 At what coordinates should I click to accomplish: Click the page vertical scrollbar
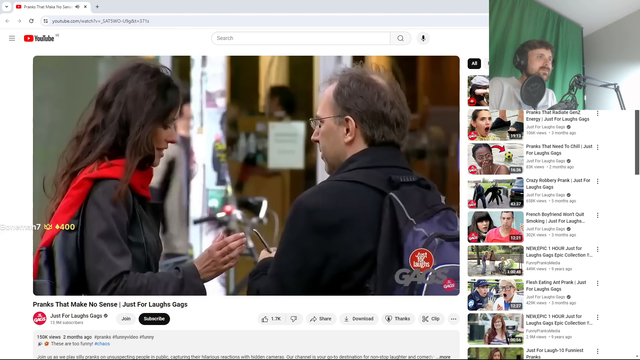point(637,142)
